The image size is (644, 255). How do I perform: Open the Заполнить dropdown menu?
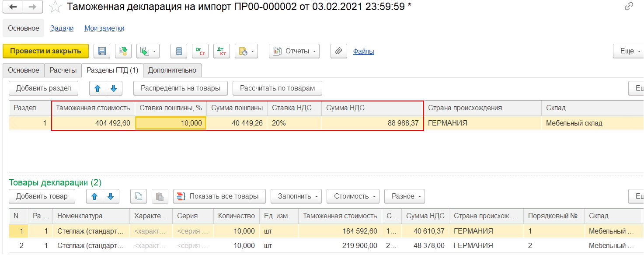(x=296, y=196)
